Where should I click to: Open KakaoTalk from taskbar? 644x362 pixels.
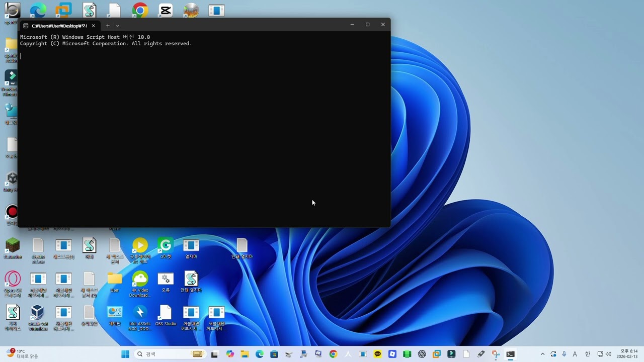(x=377, y=354)
